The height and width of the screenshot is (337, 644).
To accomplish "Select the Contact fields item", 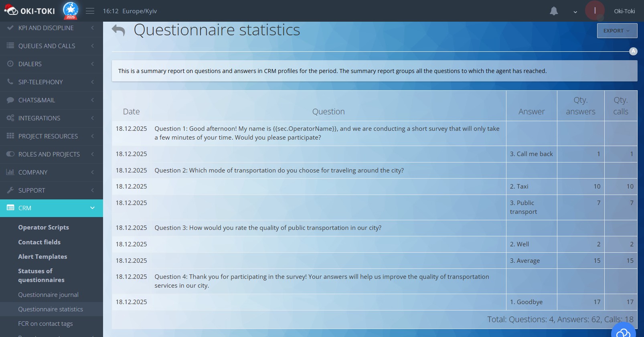I will pos(39,242).
